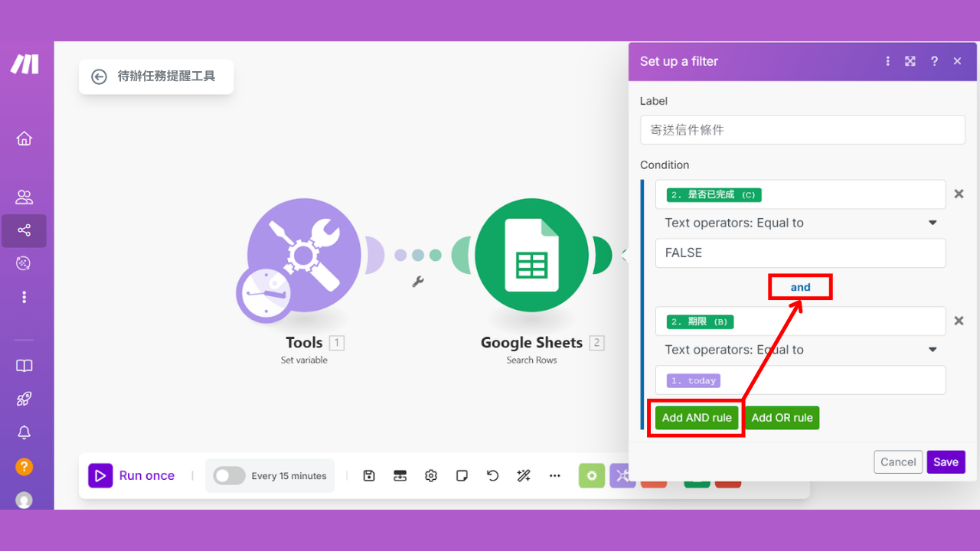Click the green 2. 是否已完成 (C) pill
This screenshot has height=551, width=980.
coord(714,195)
